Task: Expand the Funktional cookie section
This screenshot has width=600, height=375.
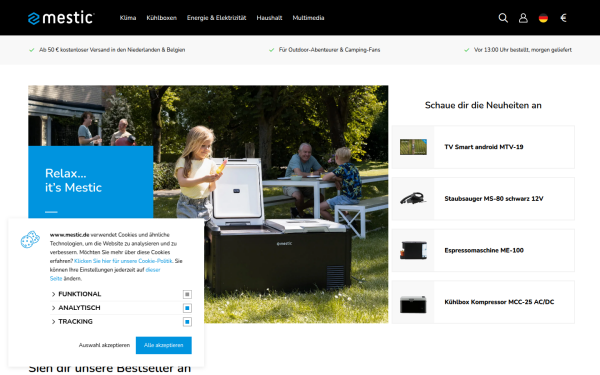Action: (x=76, y=294)
